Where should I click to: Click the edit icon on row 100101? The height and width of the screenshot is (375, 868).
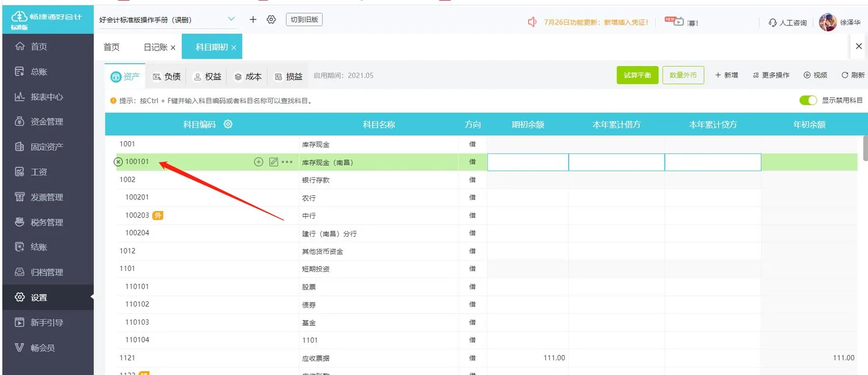(273, 162)
